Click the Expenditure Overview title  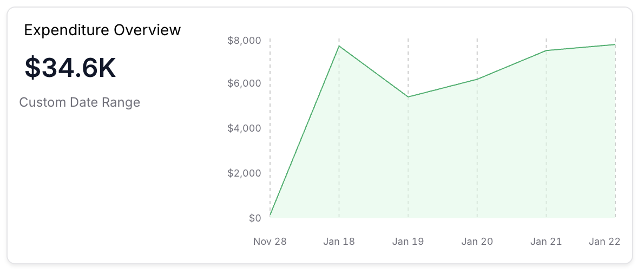click(x=103, y=30)
